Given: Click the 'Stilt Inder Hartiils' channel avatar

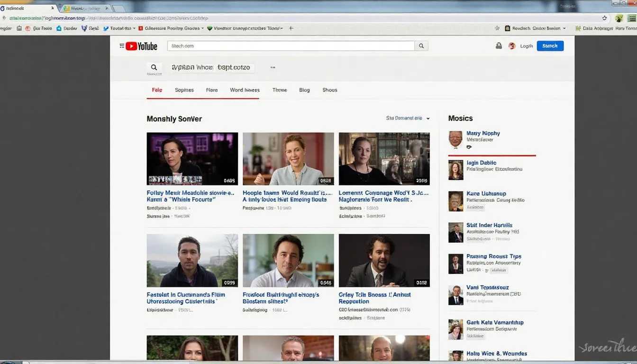Looking at the screenshot, I should click(455, 232).
